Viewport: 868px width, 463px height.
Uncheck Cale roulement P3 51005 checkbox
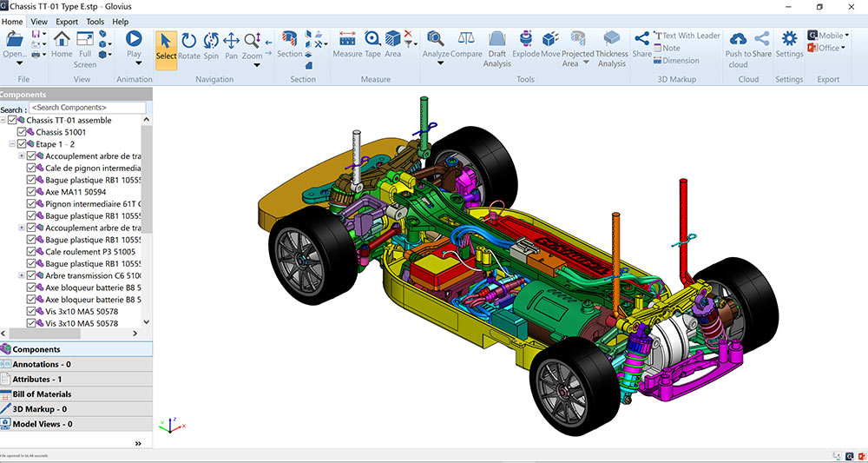point(32,252)
